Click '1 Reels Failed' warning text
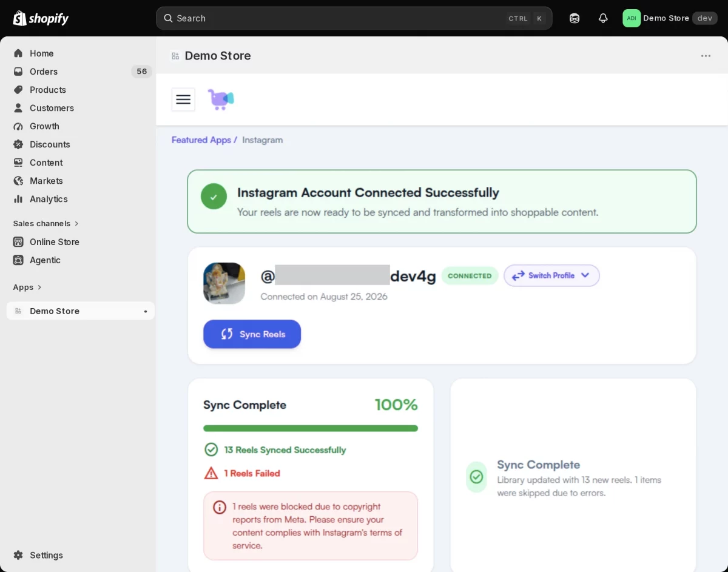This screenshot has height=572, width=728. tap(252, 473)
